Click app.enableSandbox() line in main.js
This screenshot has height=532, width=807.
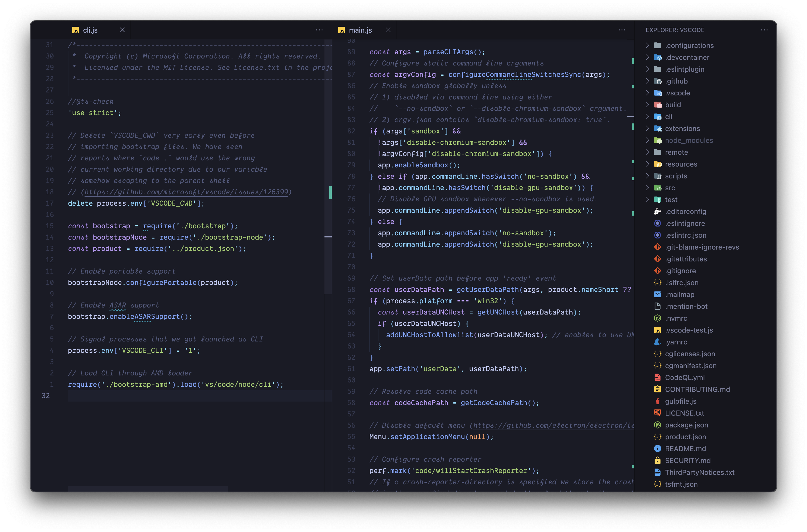pyautogui.click(x=419, y=165)
